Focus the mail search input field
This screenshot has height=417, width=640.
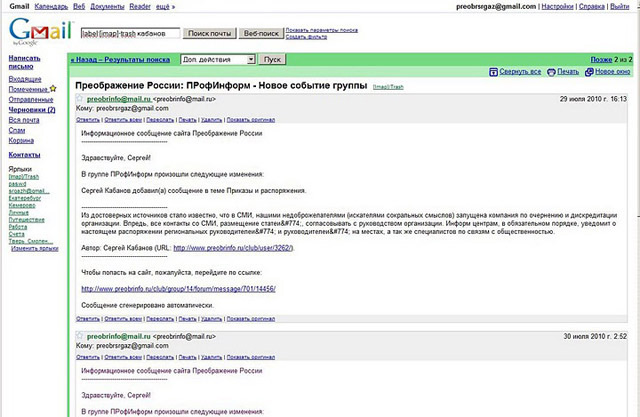[x=130, y=33]
